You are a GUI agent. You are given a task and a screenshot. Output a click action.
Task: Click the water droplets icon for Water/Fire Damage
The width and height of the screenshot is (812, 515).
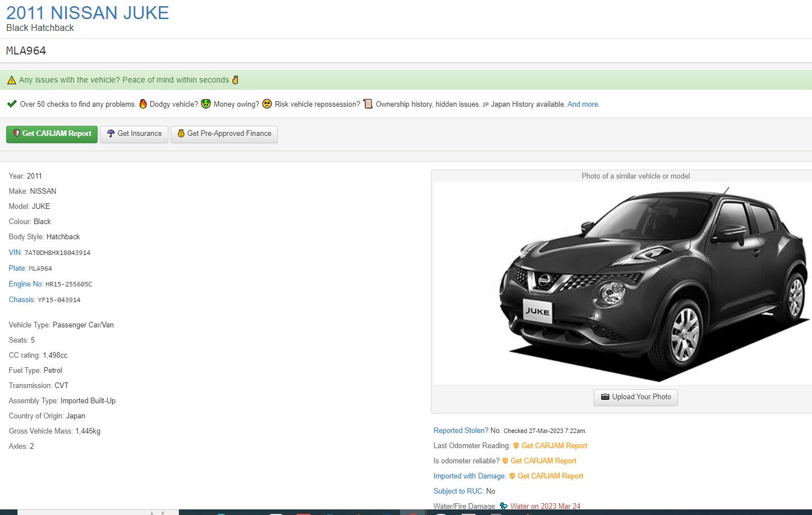[503, 506]
